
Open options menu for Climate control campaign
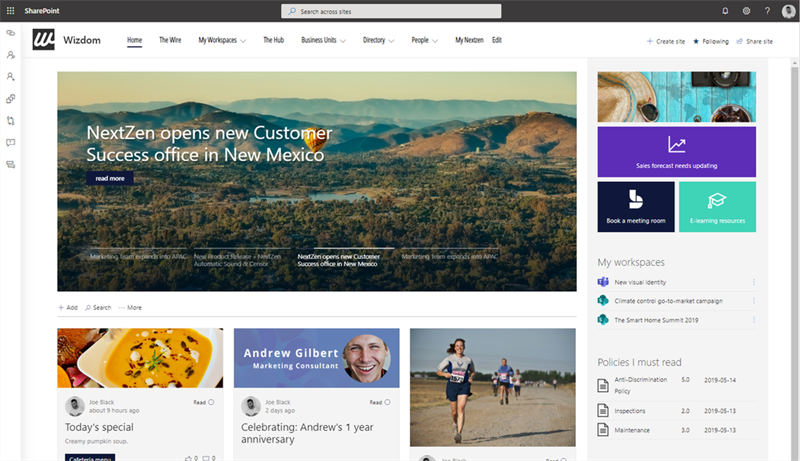754,301
